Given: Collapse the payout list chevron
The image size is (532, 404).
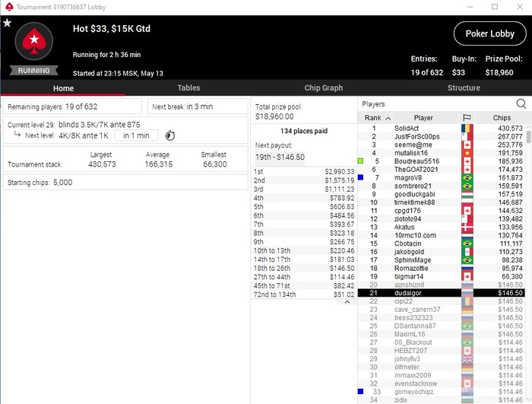Looking at the screenshot, I should (x=347, y=302).
